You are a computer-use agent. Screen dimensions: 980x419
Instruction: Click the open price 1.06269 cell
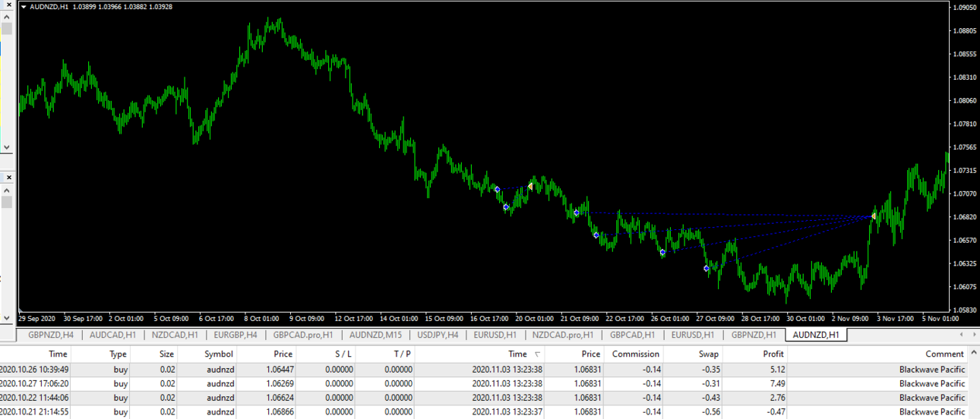pos(278,383)
